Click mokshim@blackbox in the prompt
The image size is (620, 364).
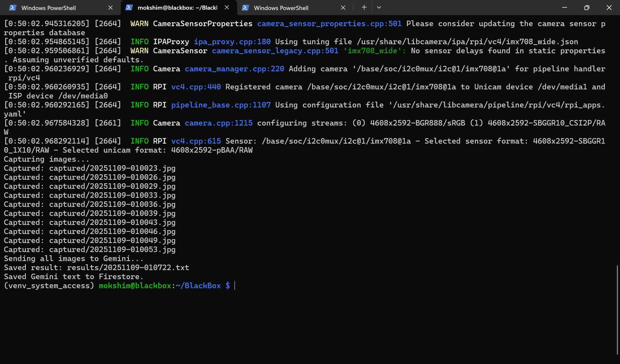click(135, 286)
